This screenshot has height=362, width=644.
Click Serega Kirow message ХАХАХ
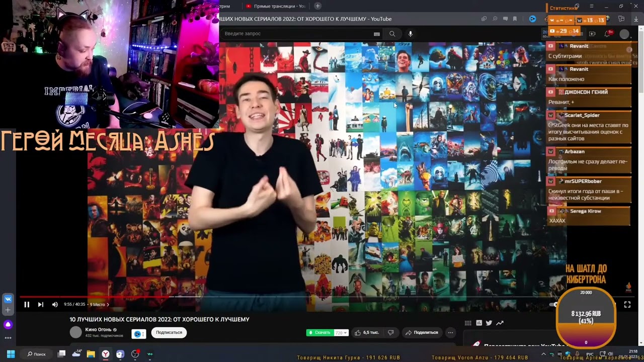coord(589,216)
